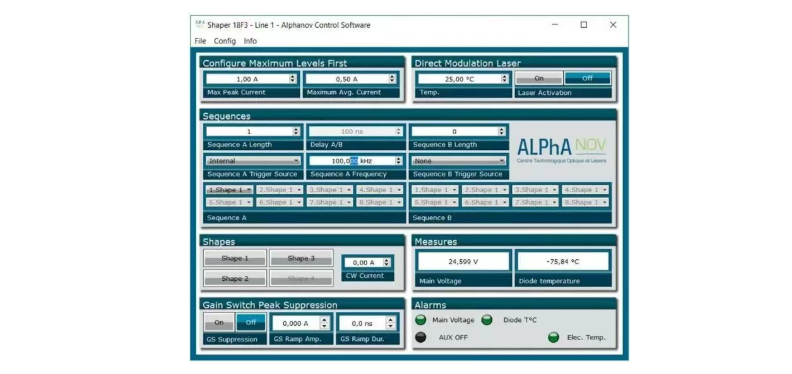Click Max Peak Current spinner arrows
Screen dimensions: 792x374
[292, 79]
